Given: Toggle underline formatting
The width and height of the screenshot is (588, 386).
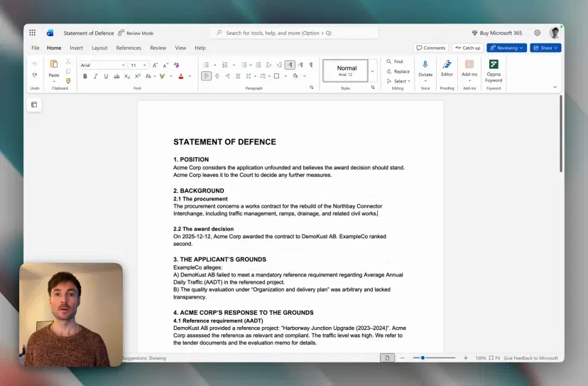Looking at the screenshot, I should 106,76.
